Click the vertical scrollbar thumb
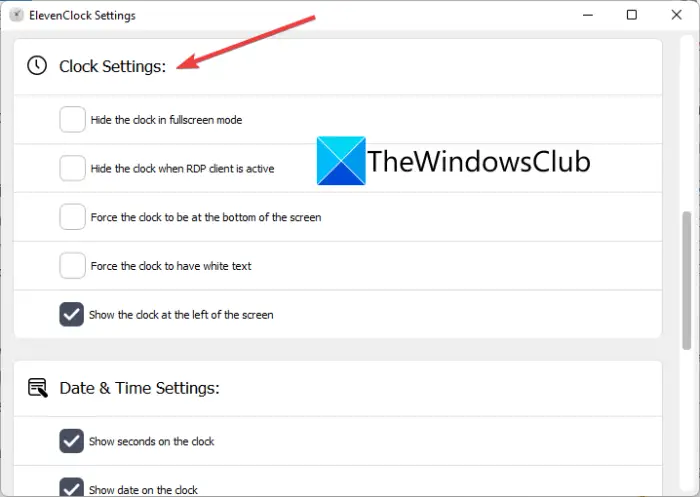 (x=687, y=280)
